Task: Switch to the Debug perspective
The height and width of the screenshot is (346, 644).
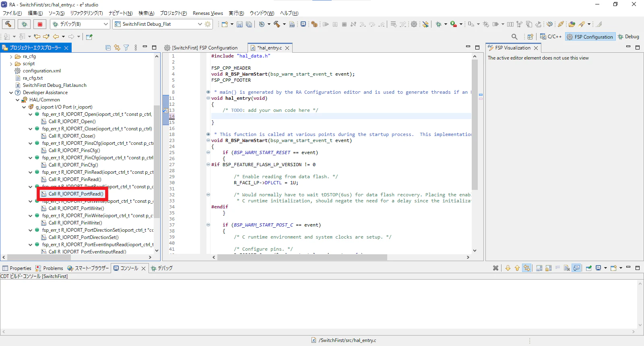Action: (628, 37)
